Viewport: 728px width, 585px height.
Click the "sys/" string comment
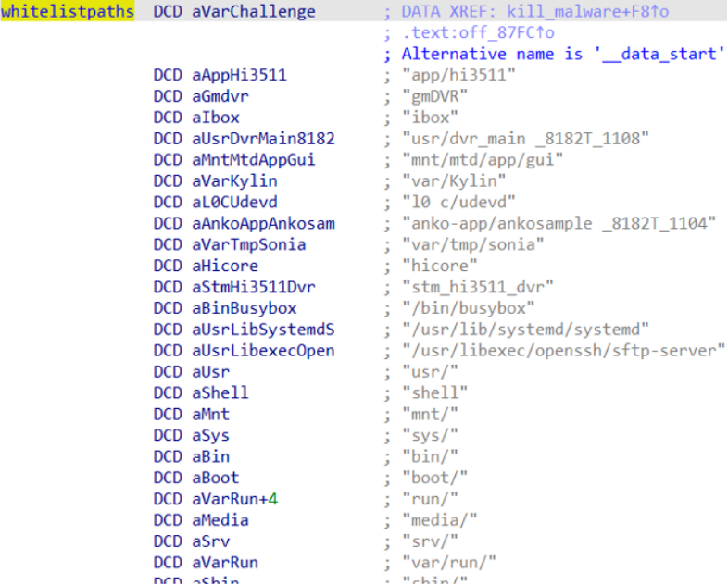(x=430, y=436)
